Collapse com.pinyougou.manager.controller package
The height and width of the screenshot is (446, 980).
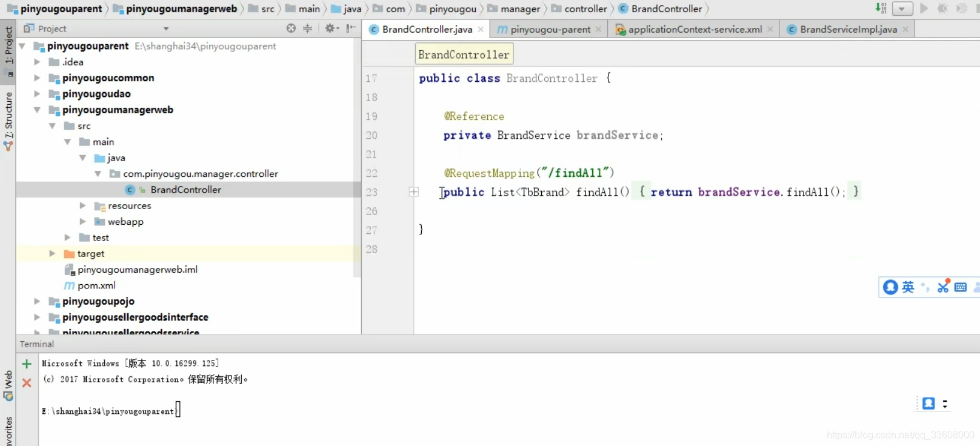(98, 173)
